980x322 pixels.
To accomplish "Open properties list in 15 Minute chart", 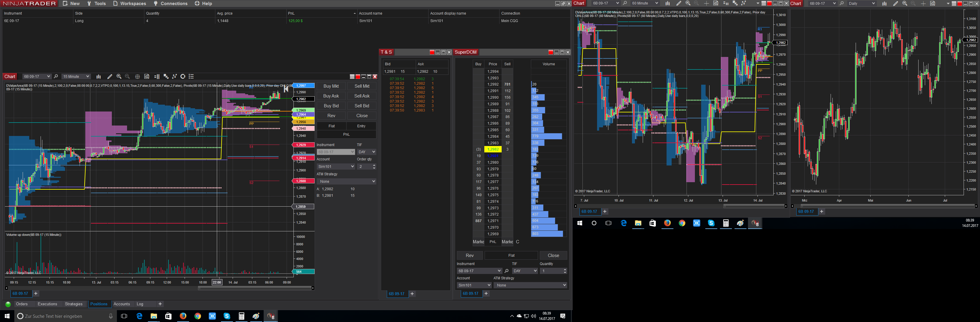I will pyautogui.click(x=191, y=76).
